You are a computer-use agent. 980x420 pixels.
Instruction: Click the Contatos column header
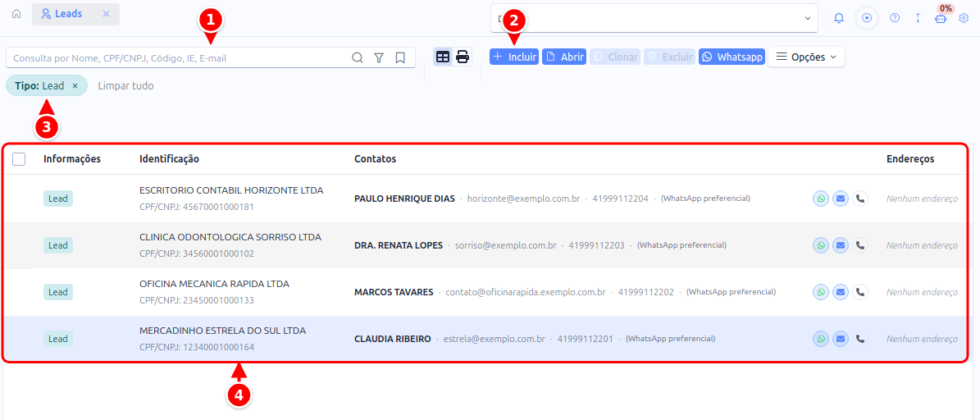(x=375, y=159)
